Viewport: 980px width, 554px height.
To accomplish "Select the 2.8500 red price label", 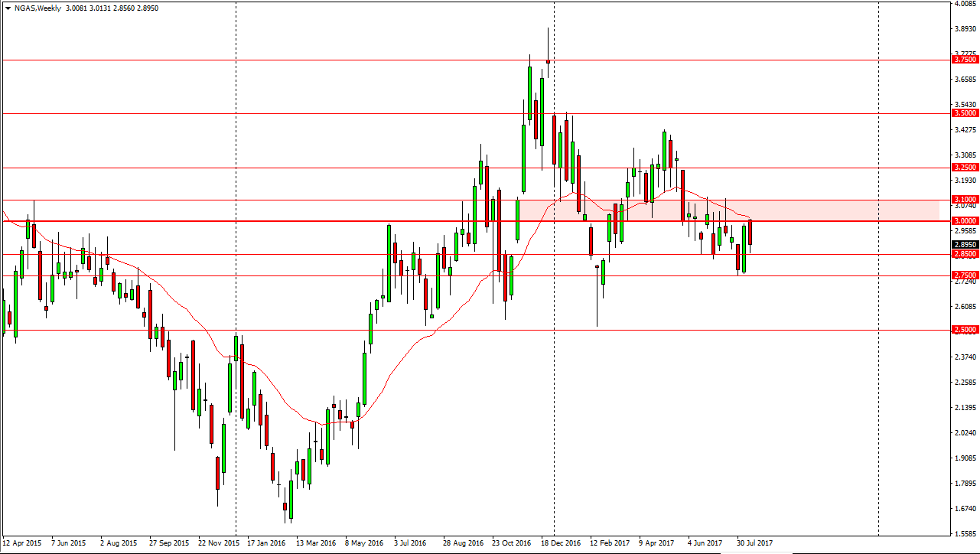I will [x=963, y=254].
